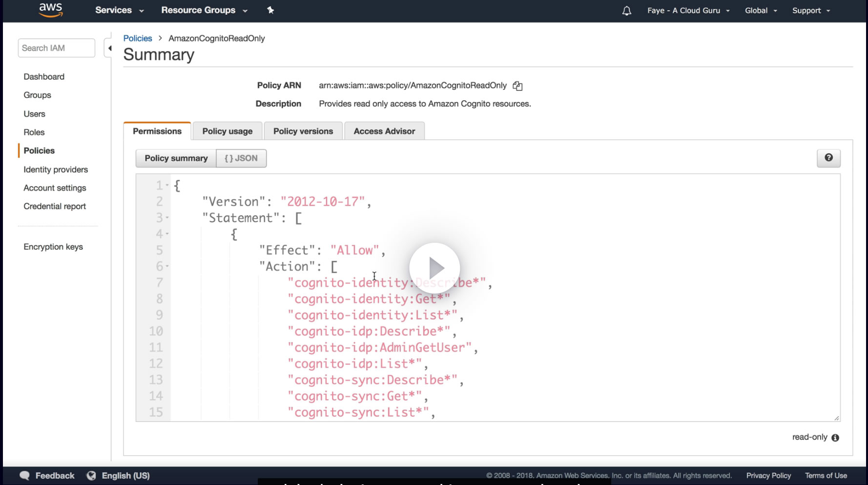Viewport: 868px width, 485px height.
Task: Click the "cognito-sync:Describe*" action line
Action: 372,380
